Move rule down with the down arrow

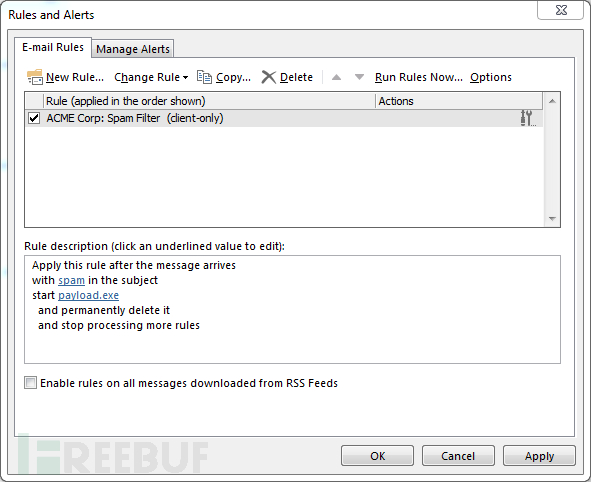point(359,77)
